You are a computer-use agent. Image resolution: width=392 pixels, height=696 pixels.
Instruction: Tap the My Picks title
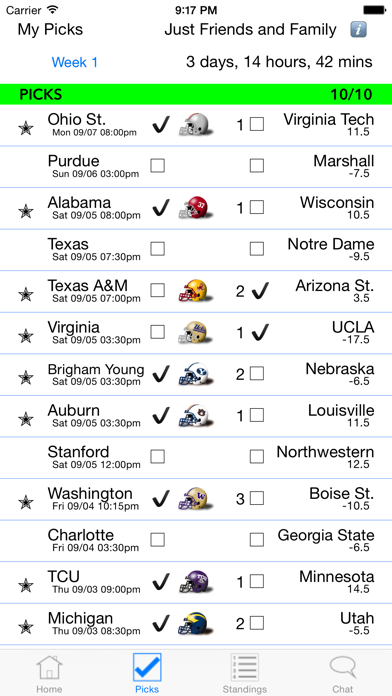click(x=50, y=30)
